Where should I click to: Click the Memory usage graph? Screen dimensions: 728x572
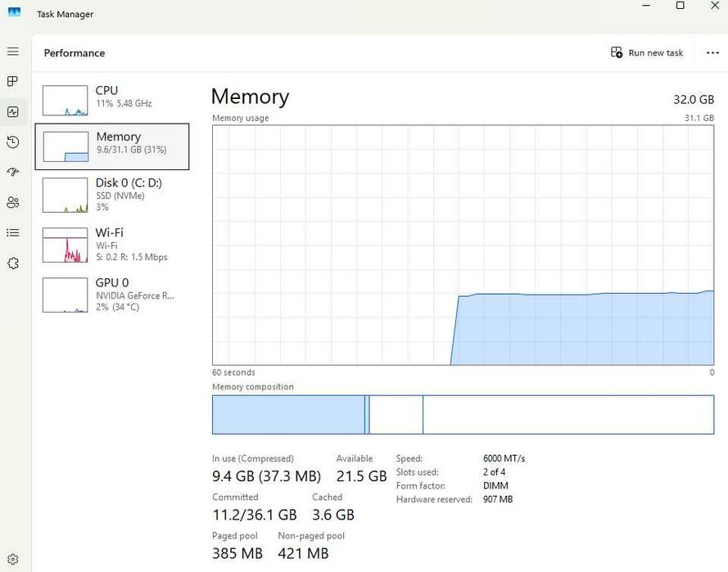[463, 245]
